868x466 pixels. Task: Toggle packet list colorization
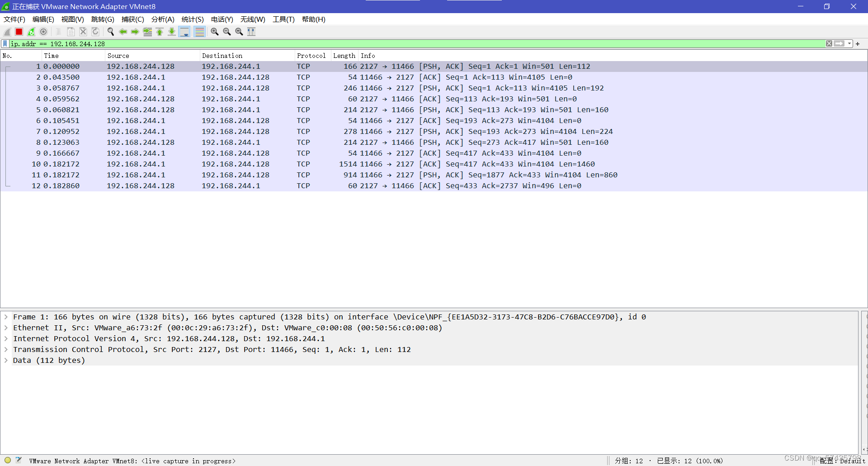point(199,32)
